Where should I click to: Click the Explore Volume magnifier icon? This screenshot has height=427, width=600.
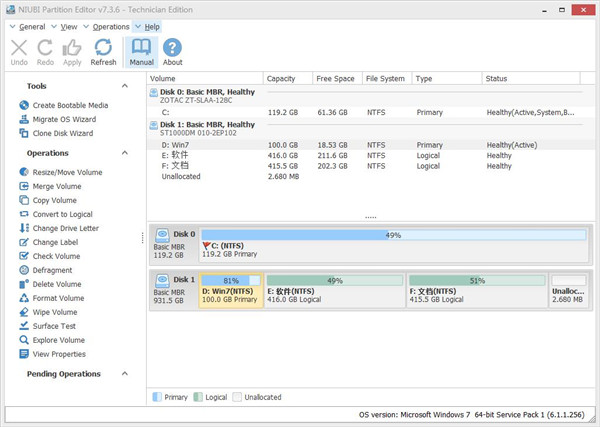[x=24, y=340]
